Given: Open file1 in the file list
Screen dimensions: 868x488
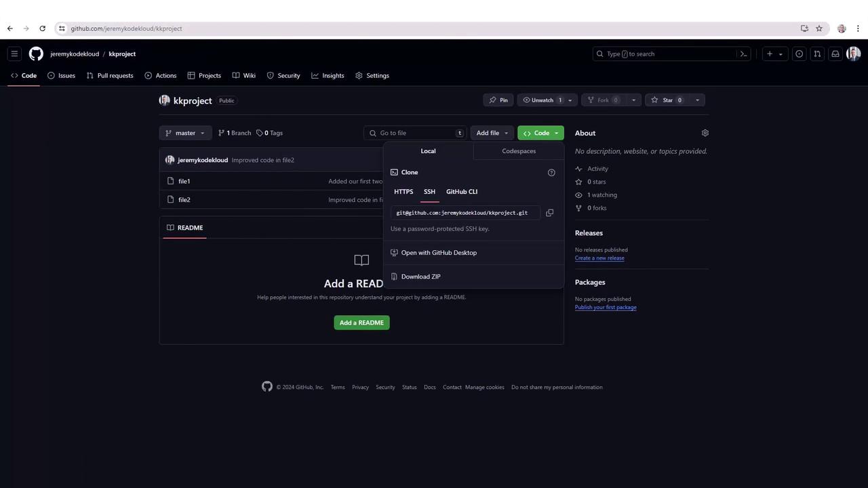Looking at the screenshot, I should click(x=184, y=182).
